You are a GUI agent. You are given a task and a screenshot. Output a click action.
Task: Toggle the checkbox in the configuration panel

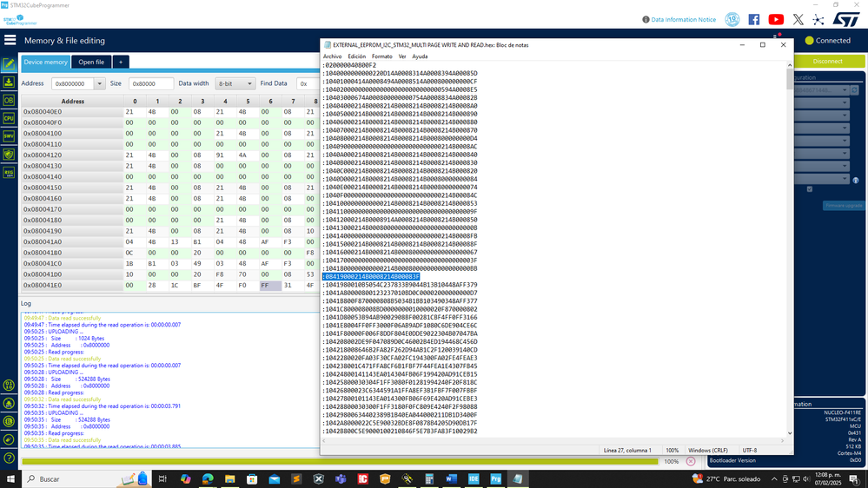809,189
